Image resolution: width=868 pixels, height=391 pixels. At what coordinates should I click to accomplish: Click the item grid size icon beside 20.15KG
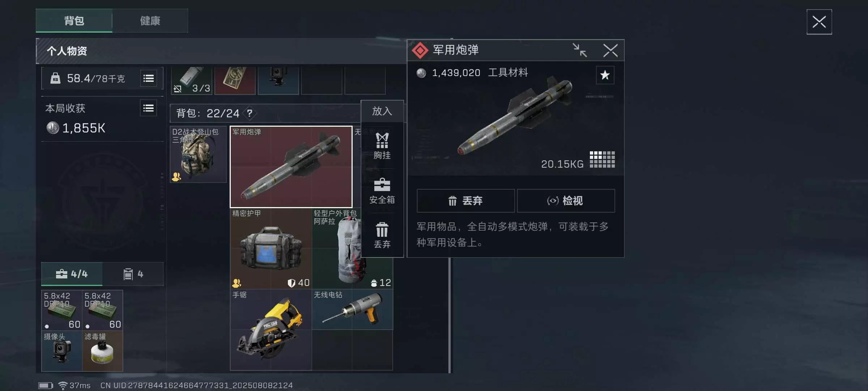pyautogui.click(x=602, y=159)
